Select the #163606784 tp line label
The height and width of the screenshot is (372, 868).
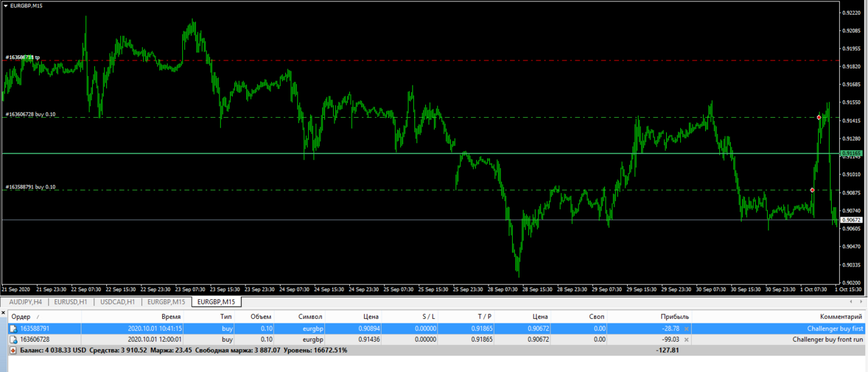[23, 57]
